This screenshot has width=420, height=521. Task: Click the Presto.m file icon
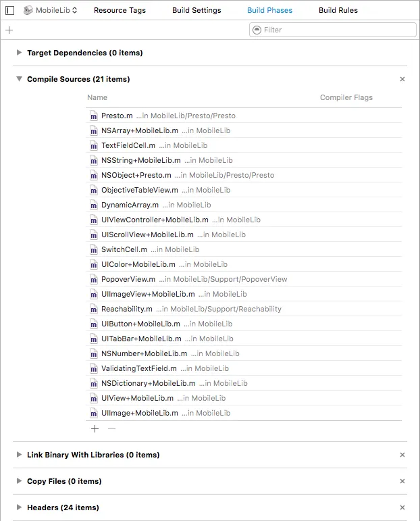pyautogui.click(x=95, y=116)
